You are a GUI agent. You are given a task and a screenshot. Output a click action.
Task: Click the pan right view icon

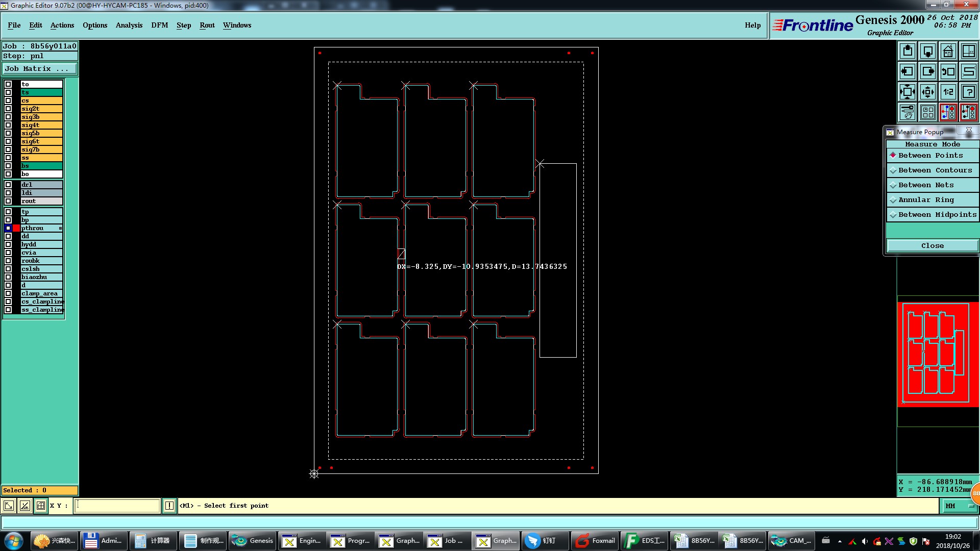coord(928,71)
